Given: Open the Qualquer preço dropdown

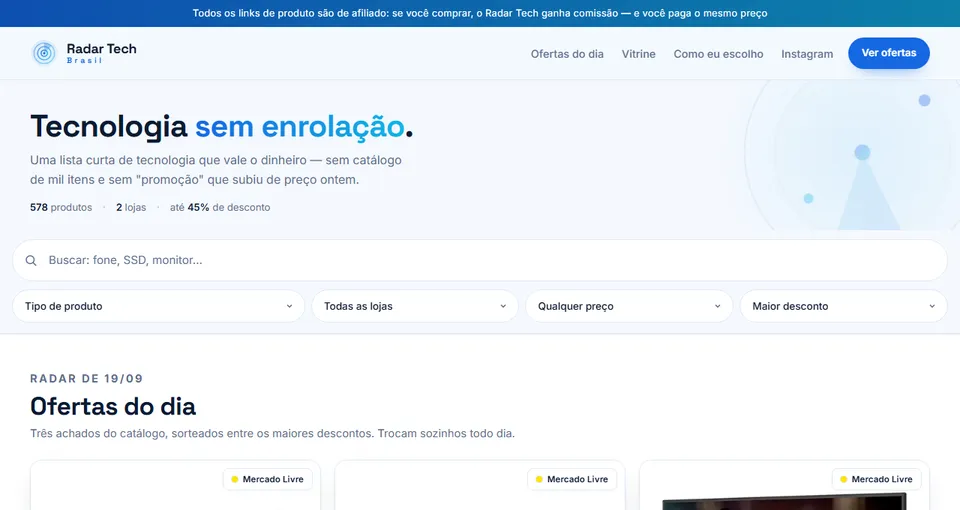Looking at the screenshot, I should point(629,306).
